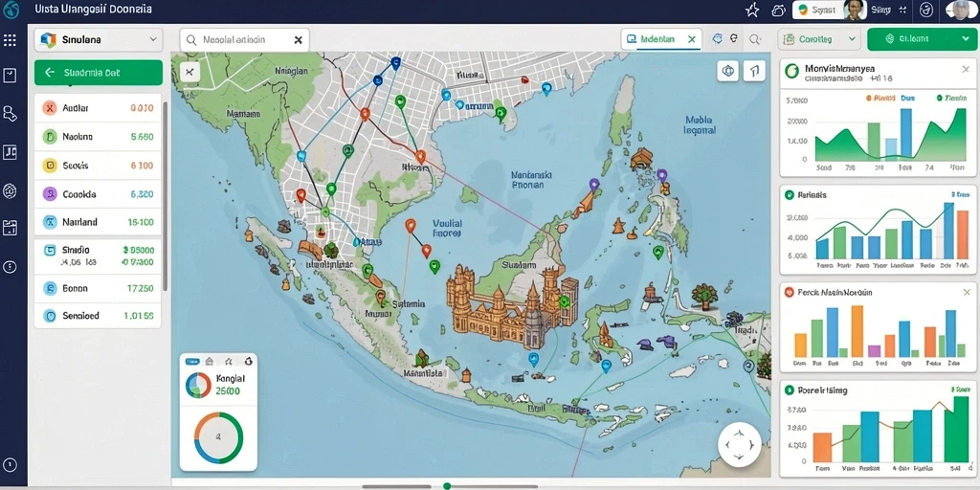Click the purple Cooolda row icon
The image size is (980, 490).
click(x=50, y=194)
